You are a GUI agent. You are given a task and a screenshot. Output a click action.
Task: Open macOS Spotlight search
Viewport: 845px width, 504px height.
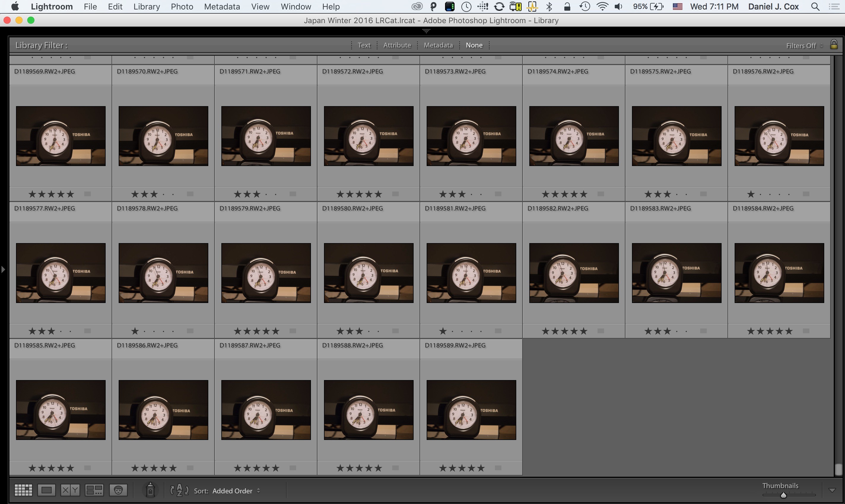pyautogui.click(x=815, y=7)
